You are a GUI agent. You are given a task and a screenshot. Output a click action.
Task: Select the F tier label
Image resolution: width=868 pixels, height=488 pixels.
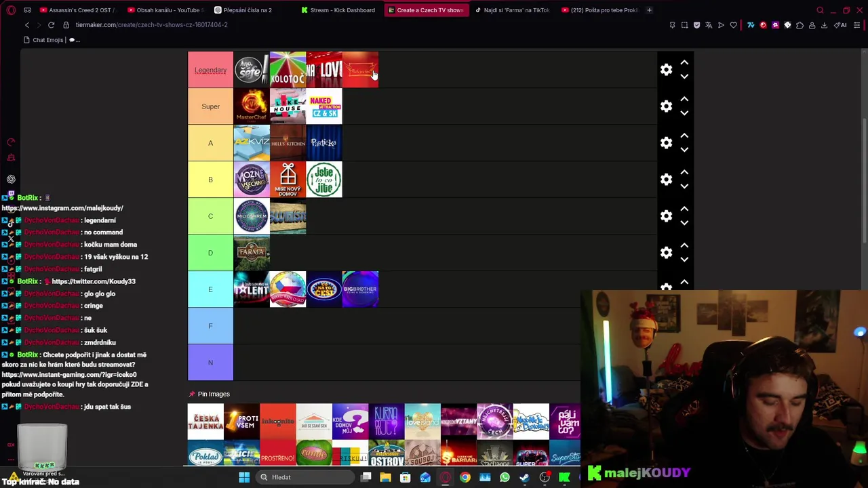tap(210, 326)
